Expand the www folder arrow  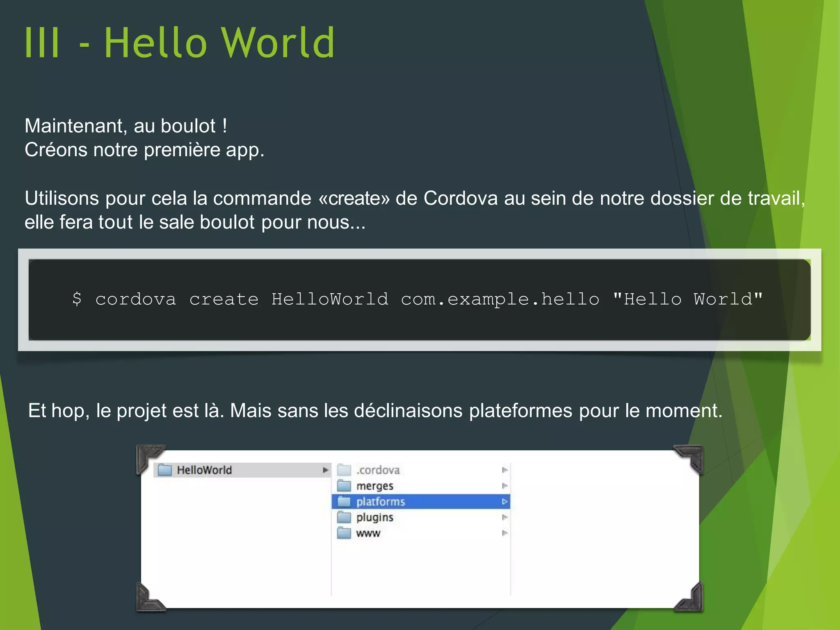click(x=505, y=533)
